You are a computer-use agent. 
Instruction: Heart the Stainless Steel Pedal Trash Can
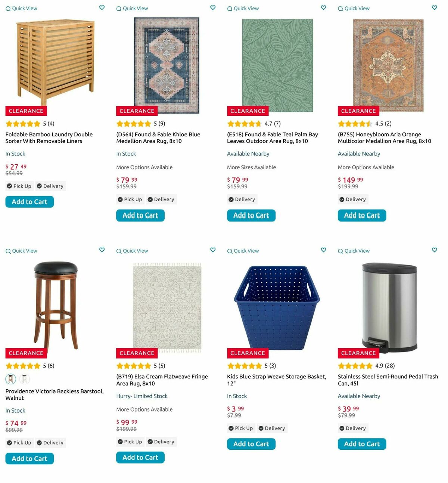(x=435, y=250)
